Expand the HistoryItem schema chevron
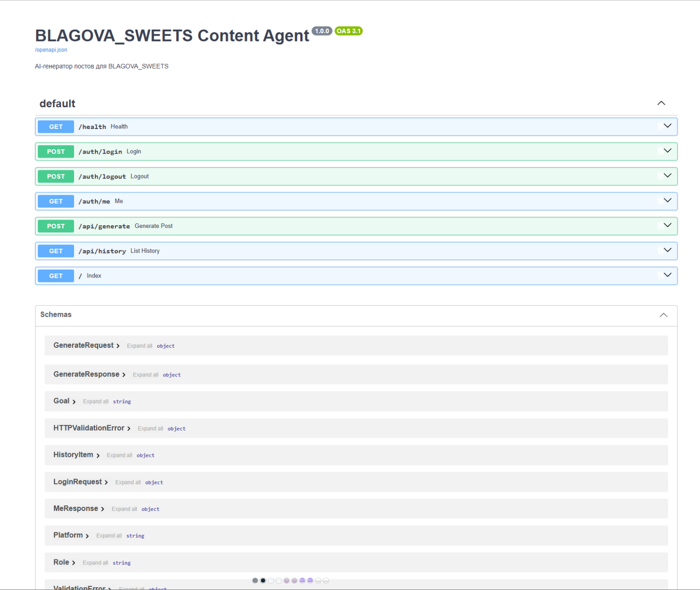The image size is (700, 590). coord(98,455)
